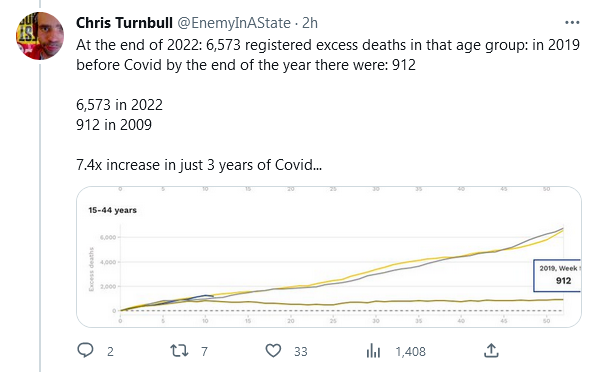The image size is (598, 372).
Task: Open the @EnemyInAState handle link
Action: coord(233,23)
